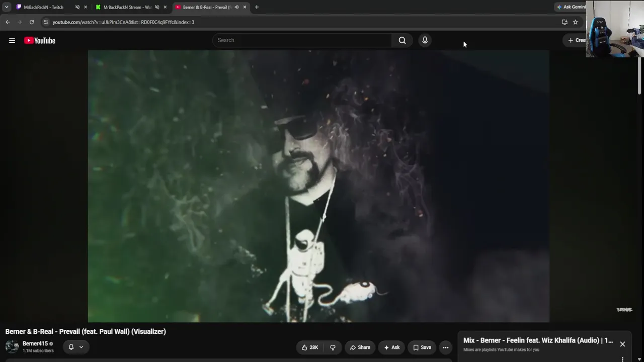The height and width of the screenshot is (362, 644).
Task: Click the 1.1M subscribers text
Action: coord(38,351)
